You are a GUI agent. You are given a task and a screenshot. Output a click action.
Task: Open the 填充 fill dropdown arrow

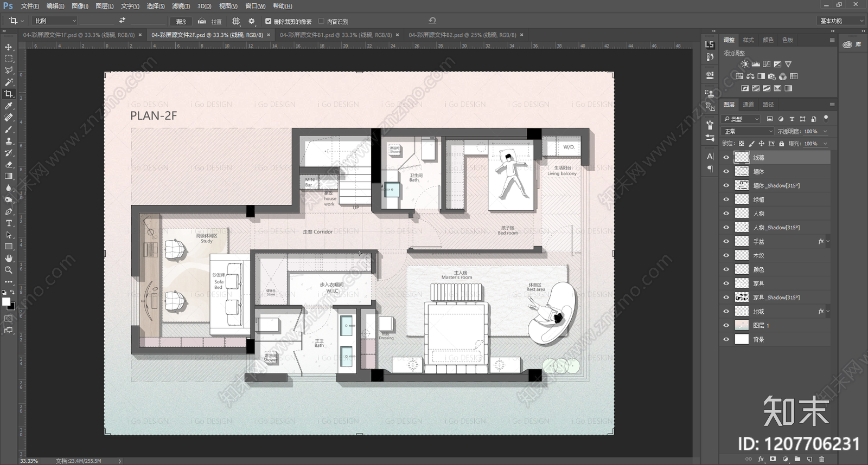coord(825,144)
